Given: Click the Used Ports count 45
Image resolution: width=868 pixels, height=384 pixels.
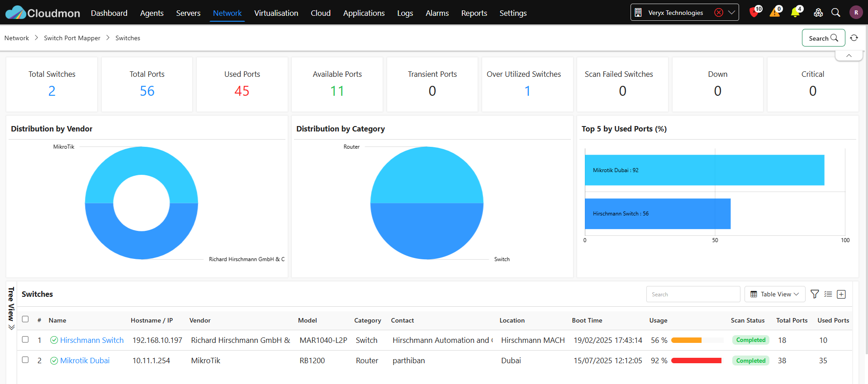Looking at the screenshot, I should (242, 91).
